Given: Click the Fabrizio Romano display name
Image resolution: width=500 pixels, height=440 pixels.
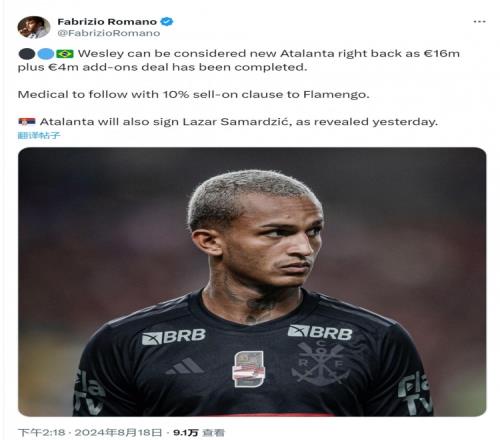Looking at the screenshot, I should pyautogui.click(x=107, y=22).
